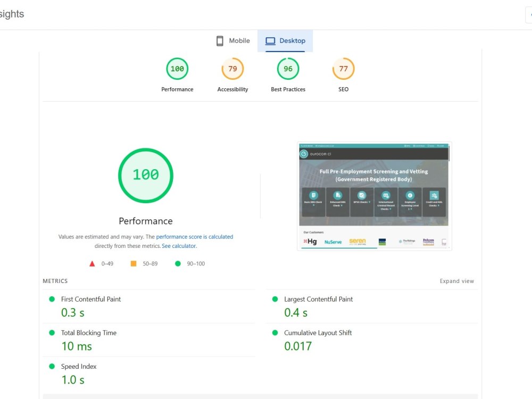Click green dot beside First Contentful Paint
The height and width of the screenshot is (399, 532).
52,299
